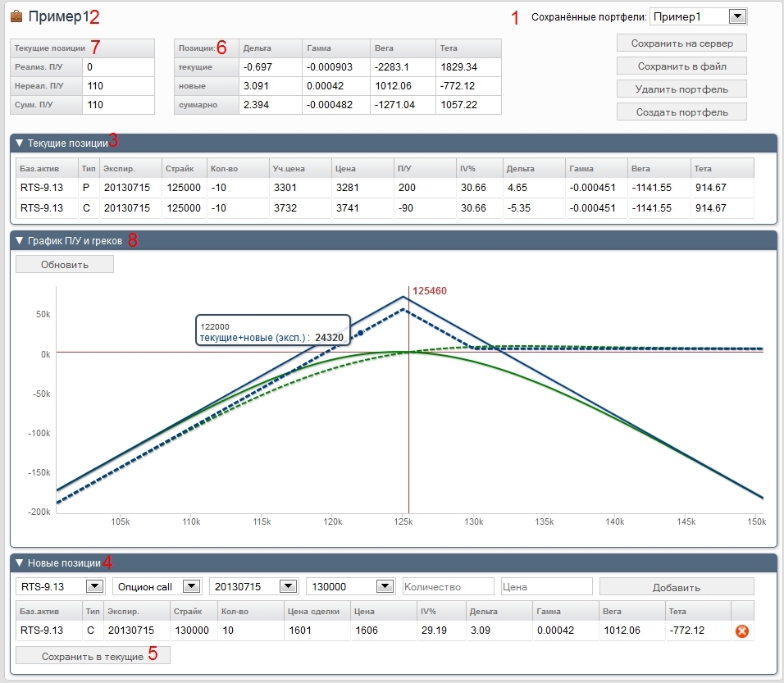Open the RTS-9.13 base asset dropdown
This screenshot has height=683, width=784.
[94, 586]
